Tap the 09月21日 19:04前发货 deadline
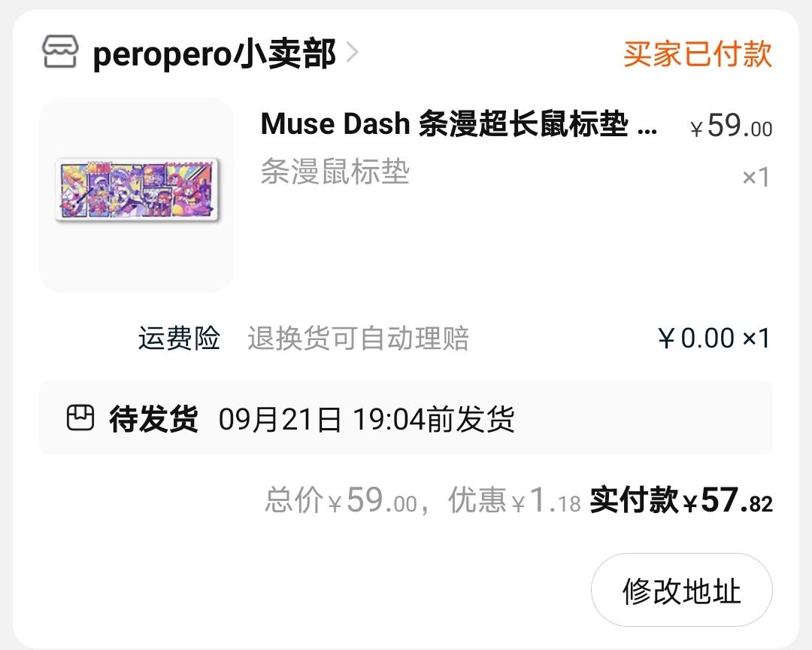Viewport: 812px width, 650px height. [366, 419]
